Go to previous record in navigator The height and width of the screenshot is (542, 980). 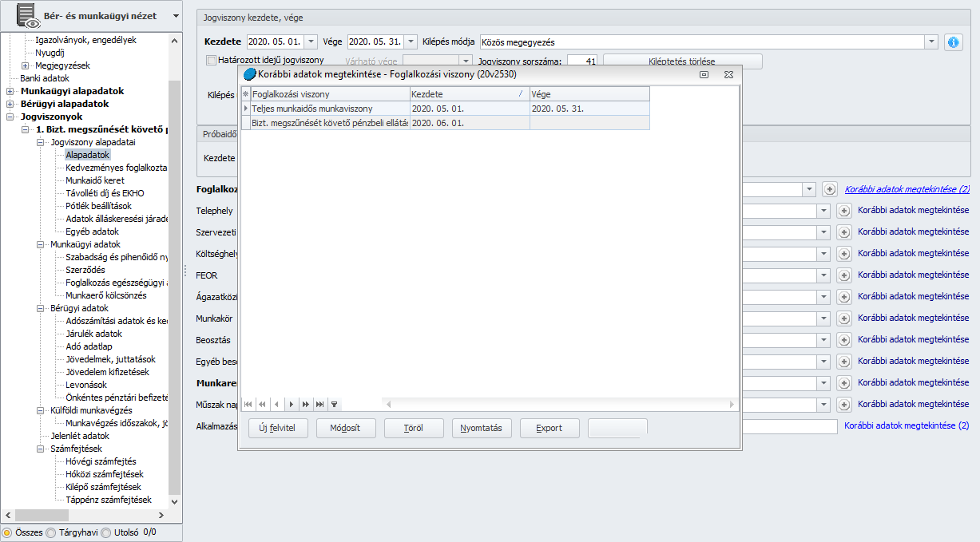(276, 405)
